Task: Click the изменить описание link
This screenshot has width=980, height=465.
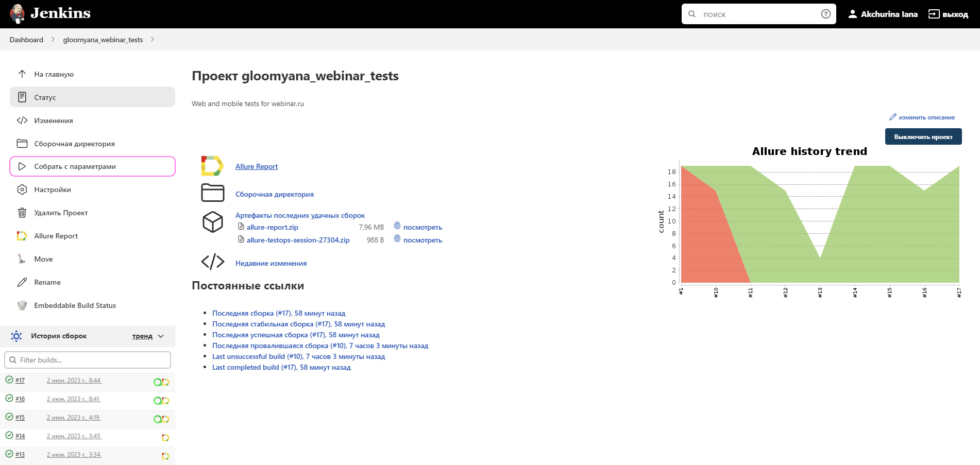Action: point(926,117)
